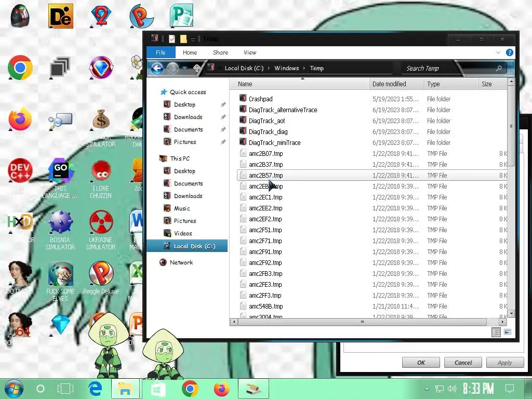Click the Properties quick access toolbar icon
Viewport: 532px width, 399px height.
pyautogui.click(x=172, y=39)
